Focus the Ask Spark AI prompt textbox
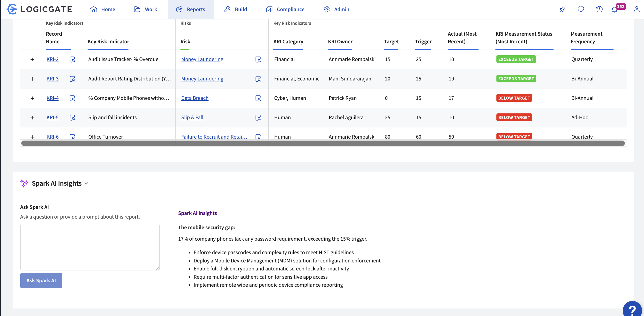Screen dimensions: 644x316 click(x=90, y=247)
